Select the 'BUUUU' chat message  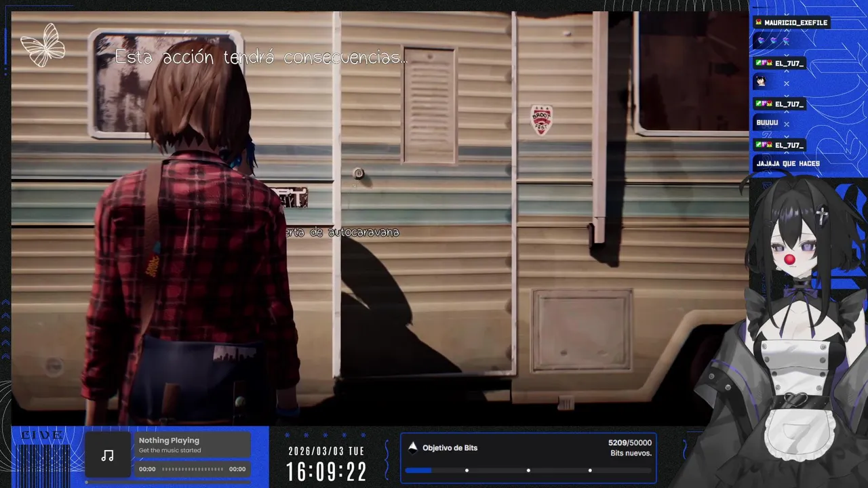[x=767, y=123]
